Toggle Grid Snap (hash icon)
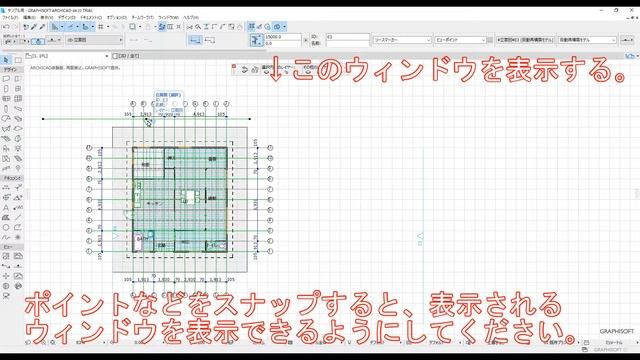 pos(100,27)
